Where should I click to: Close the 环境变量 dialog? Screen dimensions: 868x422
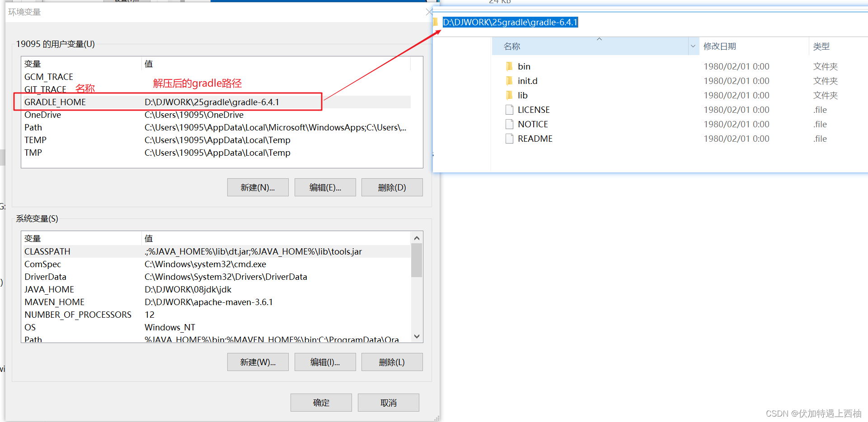[429, 12]
